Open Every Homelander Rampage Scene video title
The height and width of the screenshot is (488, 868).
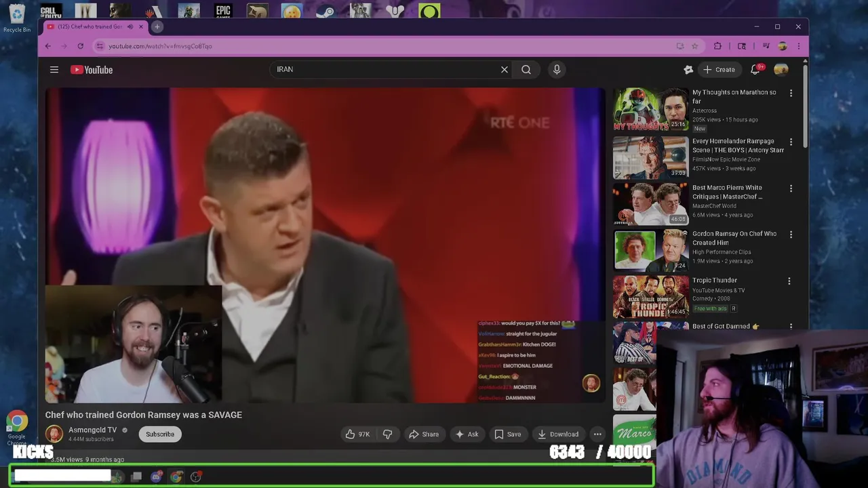pyautogui.click(x=738, y=146)
